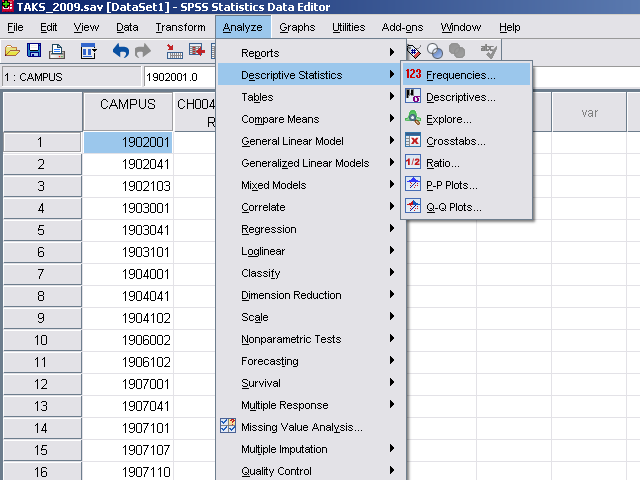Open the Graphs menu
Screen dimensions: 640x480
click(297, 27)
